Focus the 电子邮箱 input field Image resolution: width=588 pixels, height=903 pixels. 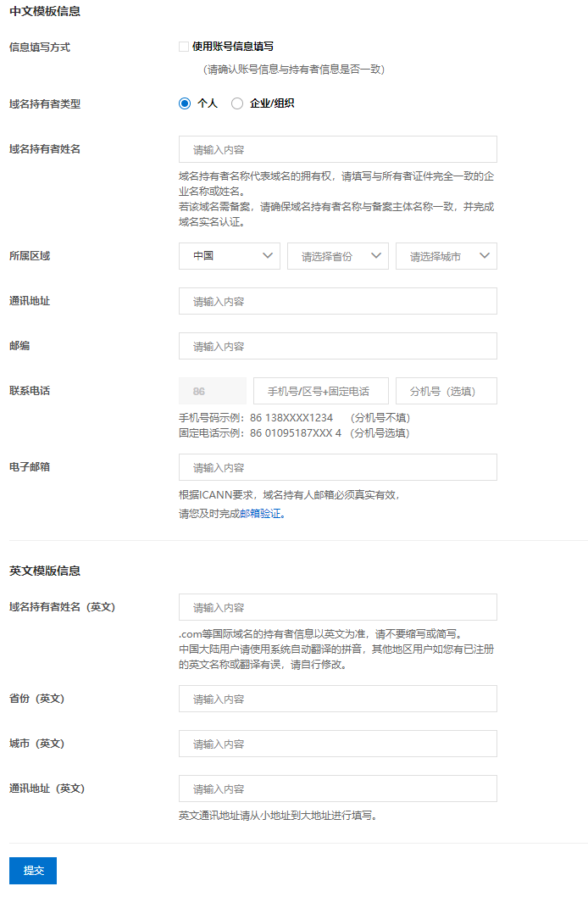tap(338, 467)
